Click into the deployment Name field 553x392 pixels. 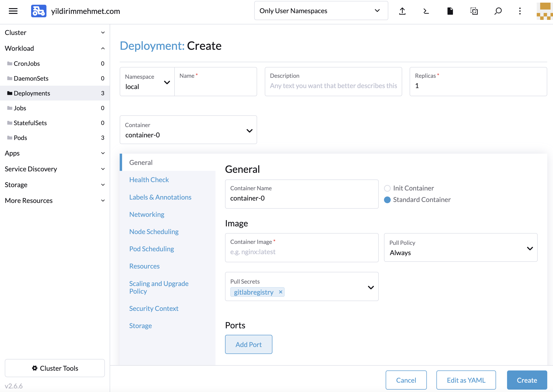pyautogui.click(x=216, y=82)
